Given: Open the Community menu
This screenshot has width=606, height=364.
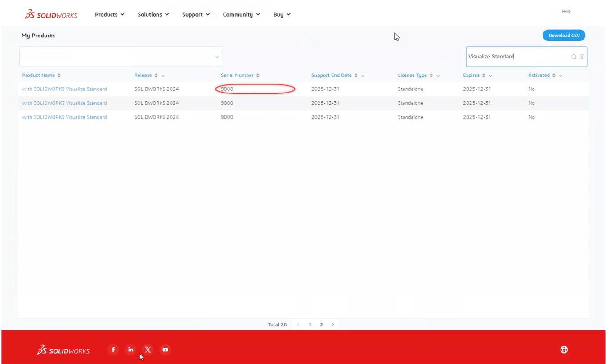Looking at the screenshot, I should (242, 14).
